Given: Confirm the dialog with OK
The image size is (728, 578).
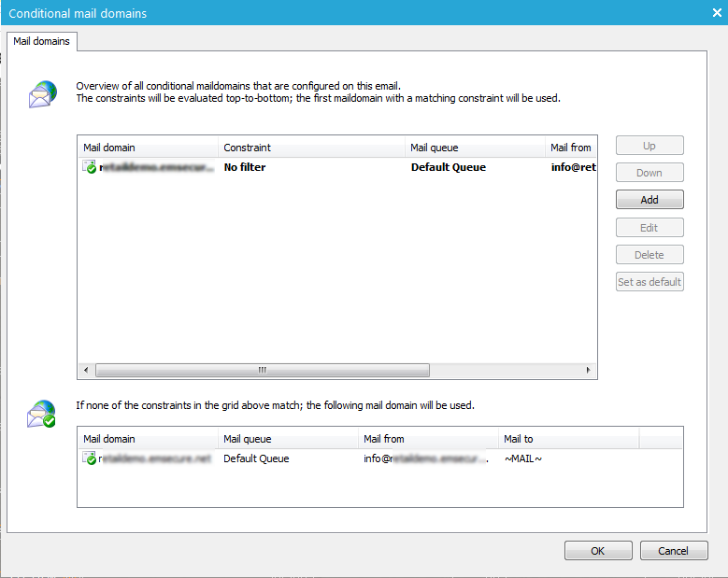Looking at the screenshot, I should coord(598,551).
